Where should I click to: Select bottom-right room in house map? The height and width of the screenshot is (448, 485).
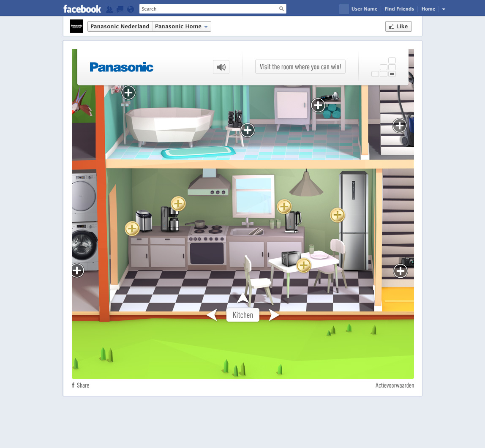point(392,74)
